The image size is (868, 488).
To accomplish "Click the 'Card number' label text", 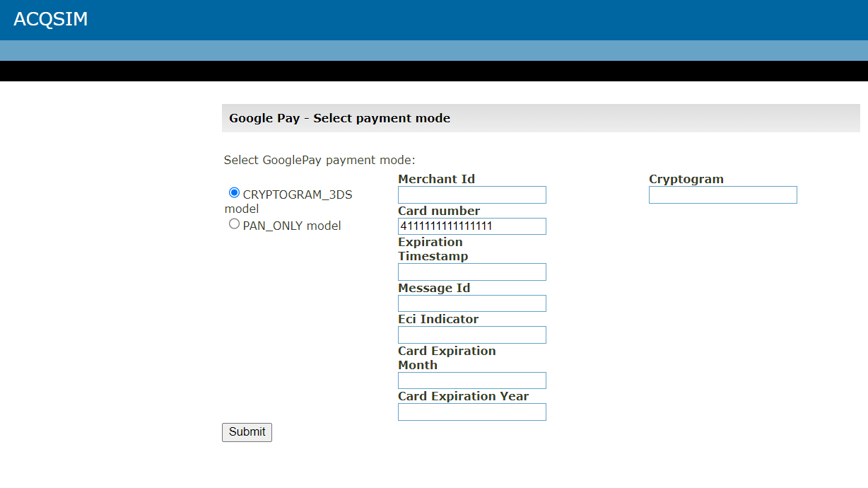I will [438, 211].
